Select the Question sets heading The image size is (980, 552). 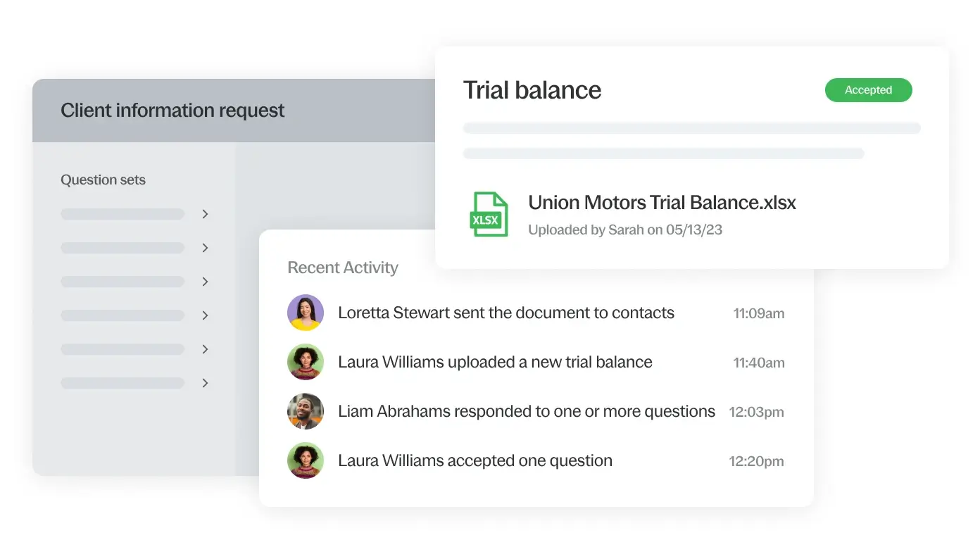(x=103, y=180)
